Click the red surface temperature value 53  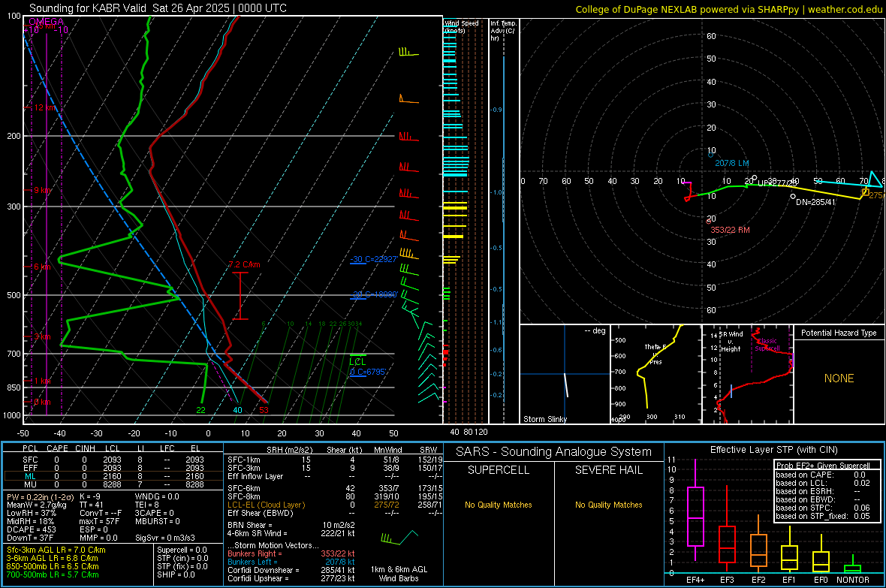264,410
